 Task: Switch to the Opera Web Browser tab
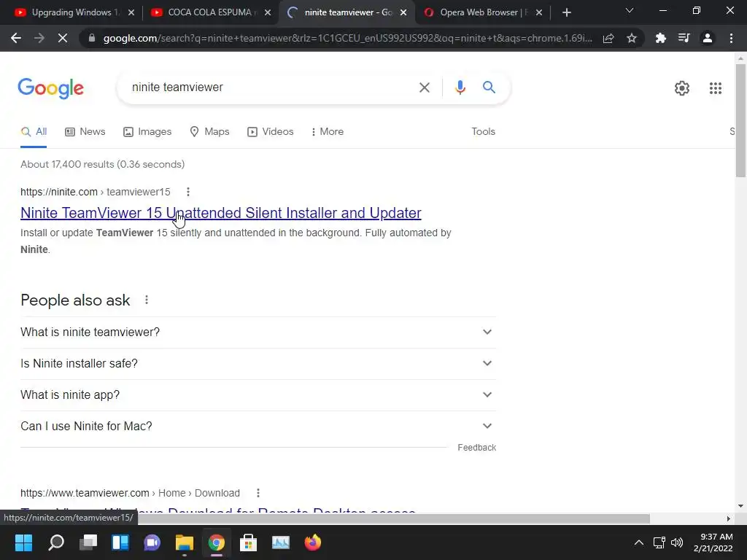[x=482, y=12]
